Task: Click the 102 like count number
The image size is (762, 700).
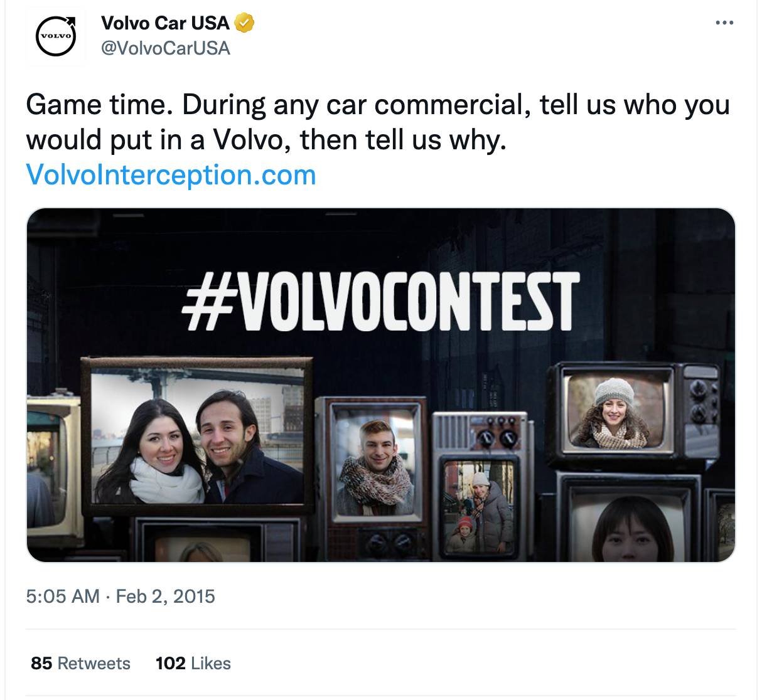Action: click(170, 663)
